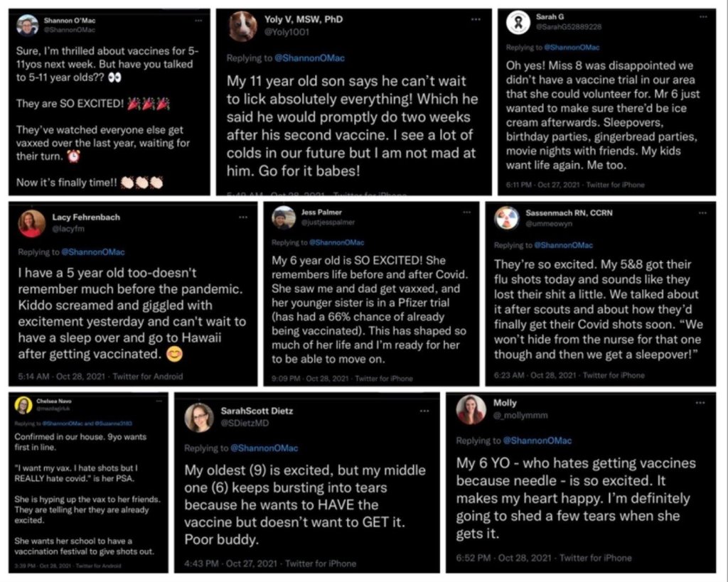728x582 pixels.
Task: Open Yoly V's guinea pig avatar
Action: pyautogui.click(x=242, y=27)
